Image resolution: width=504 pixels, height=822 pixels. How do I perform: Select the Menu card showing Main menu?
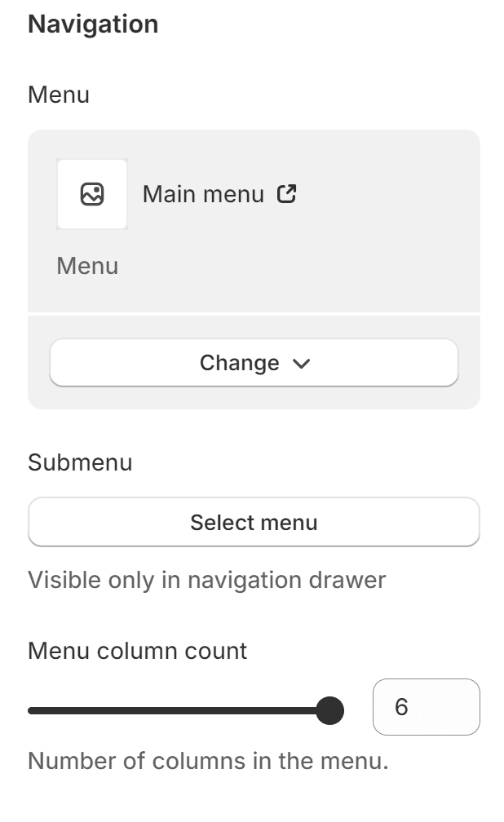click(254, 220)
